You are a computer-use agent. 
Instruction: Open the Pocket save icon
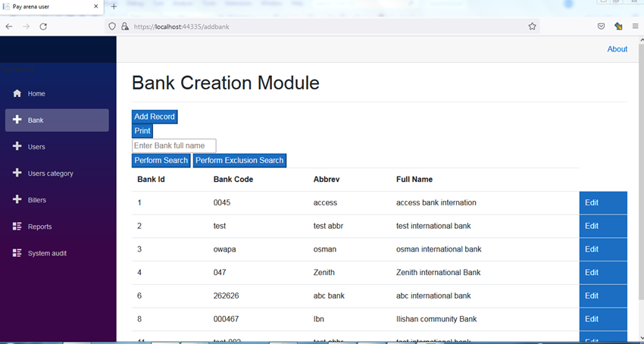coord(601,27)
